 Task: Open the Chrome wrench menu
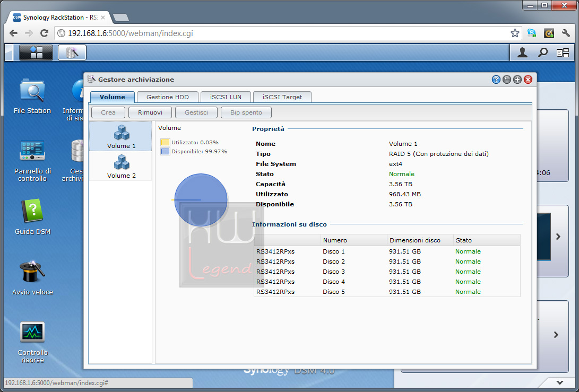(566, 33)
